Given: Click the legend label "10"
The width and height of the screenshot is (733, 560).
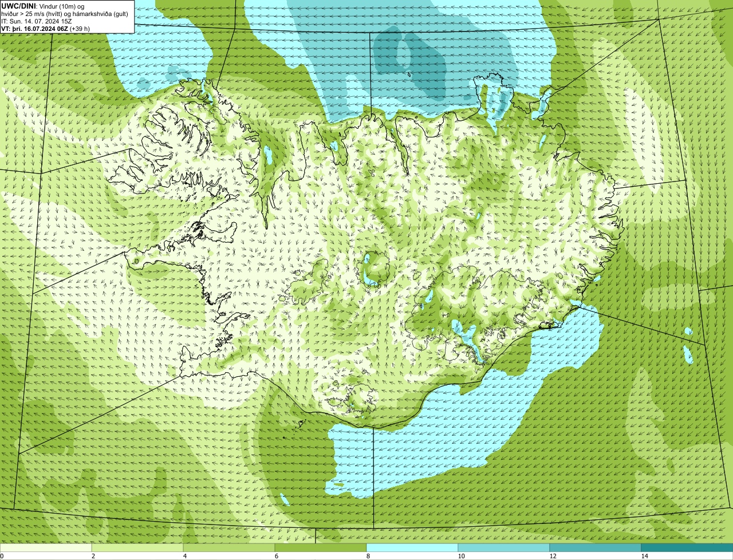Looking at the screenshot, I should [461, 556].
